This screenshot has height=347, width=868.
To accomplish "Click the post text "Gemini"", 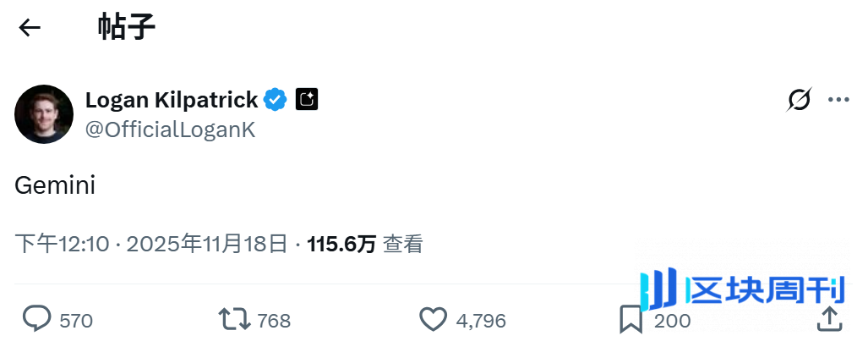I will tap(55, 186).
